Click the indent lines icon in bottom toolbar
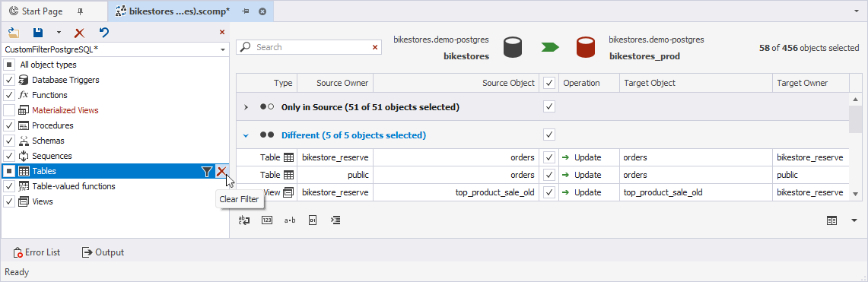 click(x=335, y=220)
